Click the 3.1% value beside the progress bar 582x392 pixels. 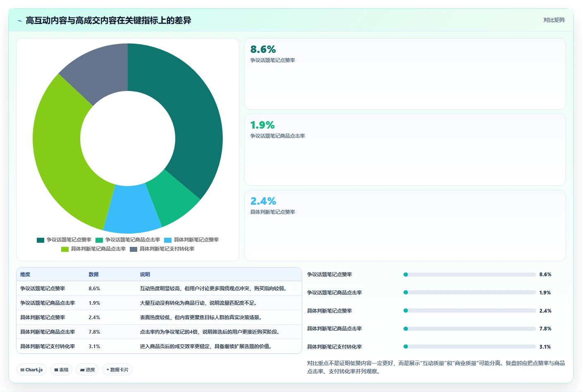[x=545, y=347]
